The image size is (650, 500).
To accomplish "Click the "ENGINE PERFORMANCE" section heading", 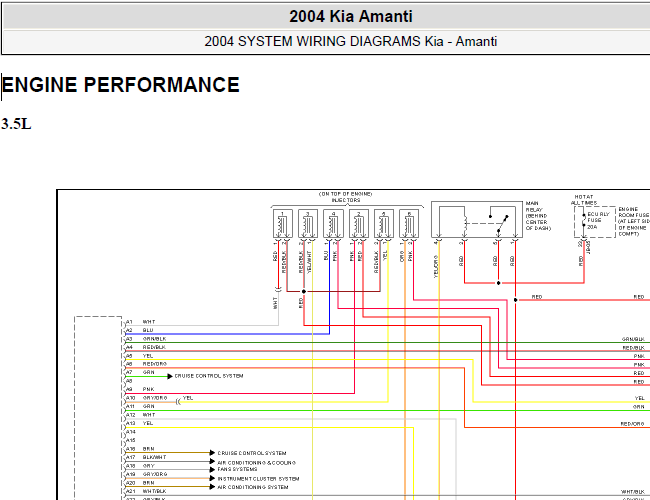I will pos(121,85).
